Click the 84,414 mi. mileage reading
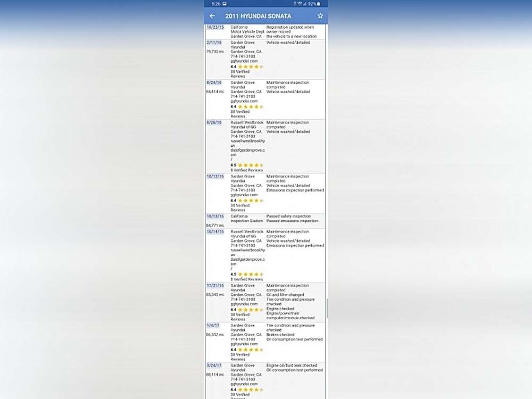The image size is (532, 399). coord(215,92)
